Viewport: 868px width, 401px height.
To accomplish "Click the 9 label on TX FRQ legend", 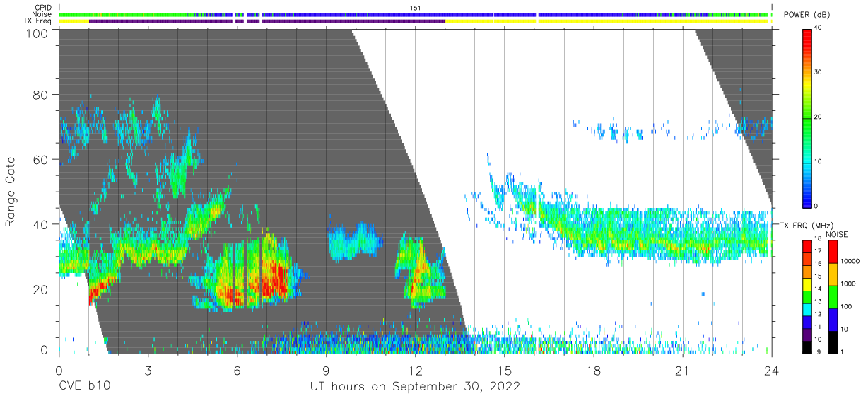I will pyautogui.click(x=819, y=351).
